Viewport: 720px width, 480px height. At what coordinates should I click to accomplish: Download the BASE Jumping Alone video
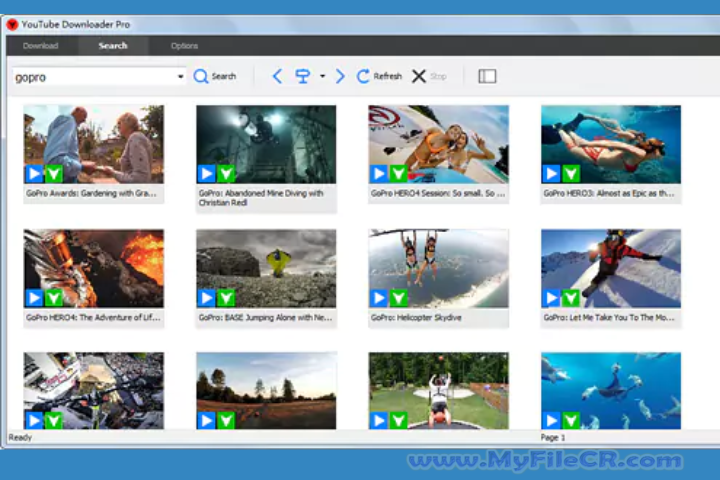[x=226, y=298]
